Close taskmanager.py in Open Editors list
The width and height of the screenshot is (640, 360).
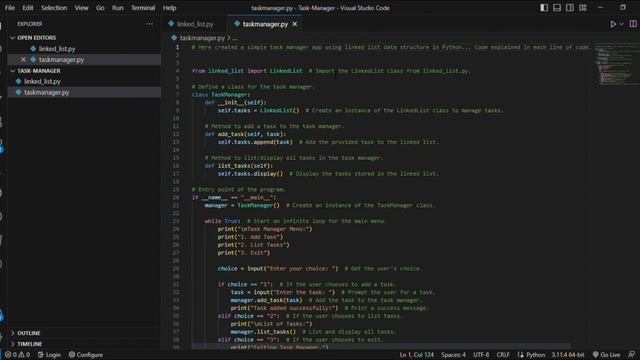[23, 60]
